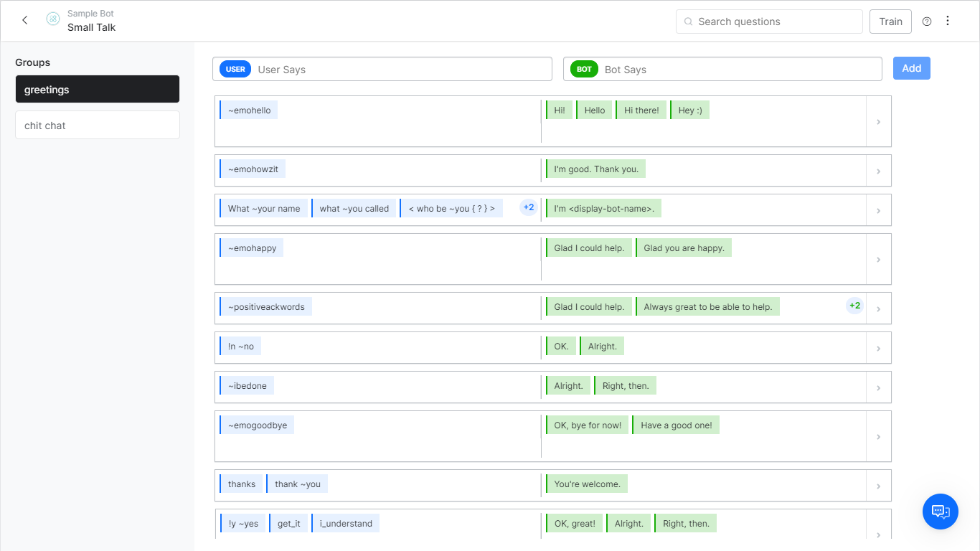Open the three-dot more options menu

[x=948, y=21]
